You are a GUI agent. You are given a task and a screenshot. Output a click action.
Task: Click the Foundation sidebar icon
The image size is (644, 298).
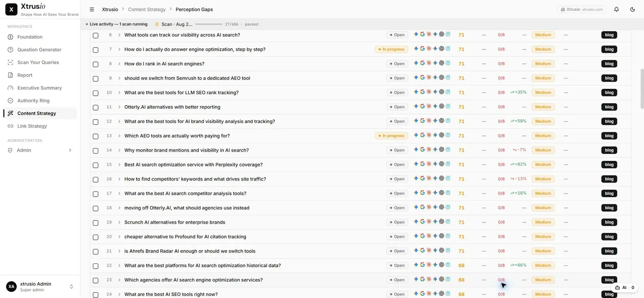[10, 37]
